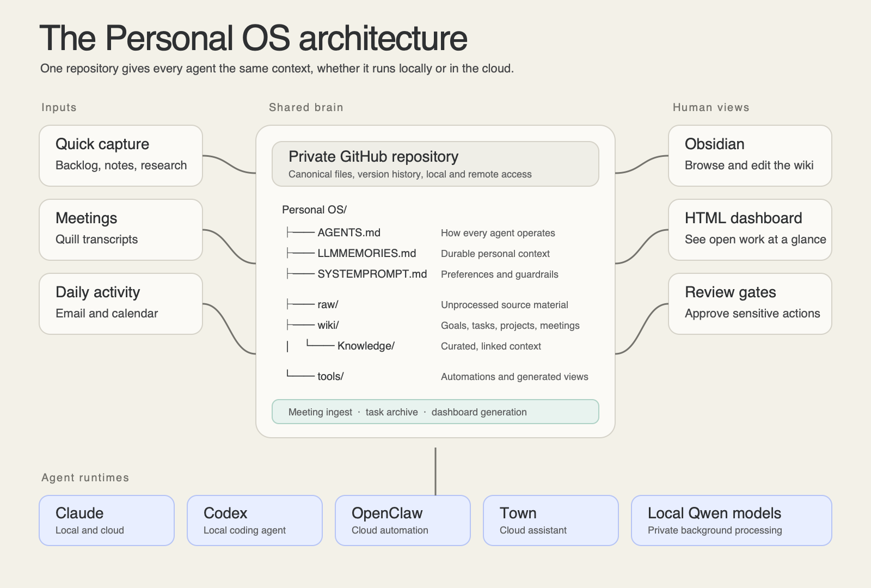Click "Automations and generated views" description
The image size is (871, 588).
click(514, 377)
